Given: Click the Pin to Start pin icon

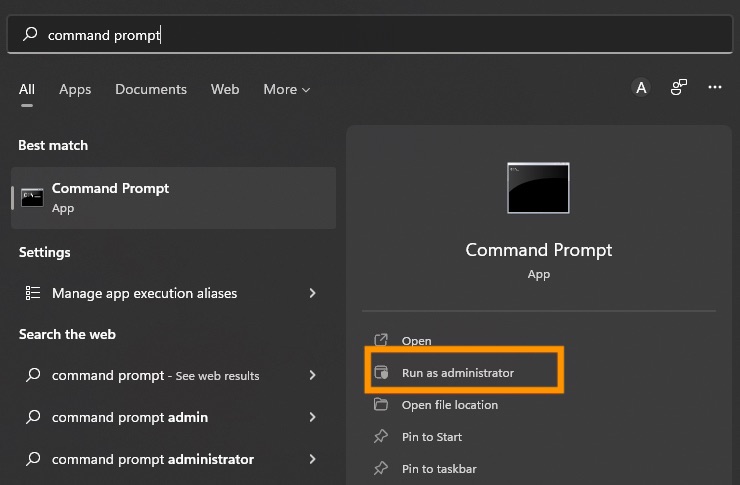Looking at the screenshot, I should 380,437.
